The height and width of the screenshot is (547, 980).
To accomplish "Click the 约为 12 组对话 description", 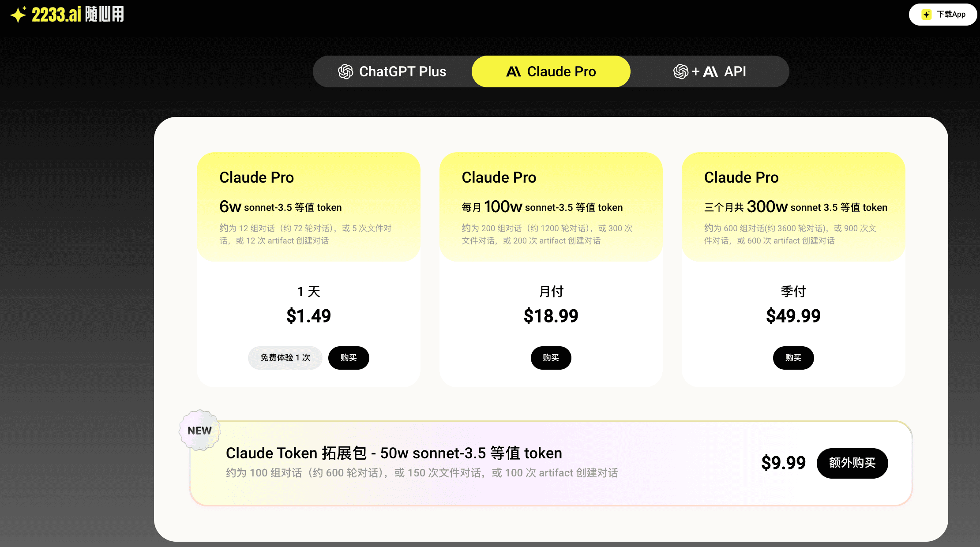I will point(305,234).
